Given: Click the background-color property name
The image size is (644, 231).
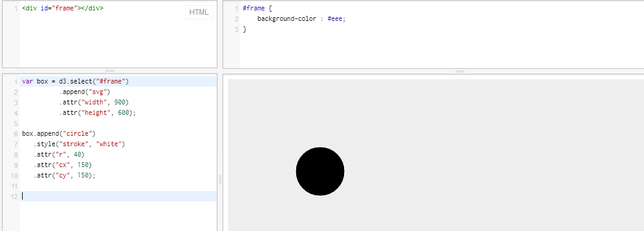Looking at the screenshot, I should click(x=287, y=19).
